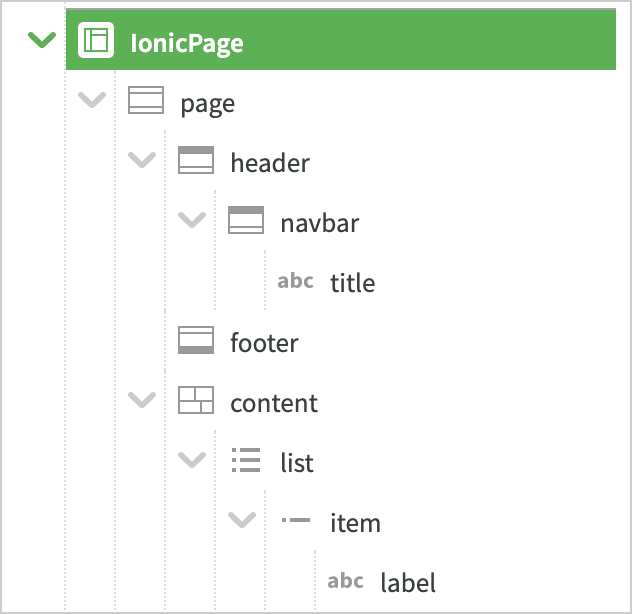
Task: Collapse the item node chevron
Action: (x=242, y=521)
